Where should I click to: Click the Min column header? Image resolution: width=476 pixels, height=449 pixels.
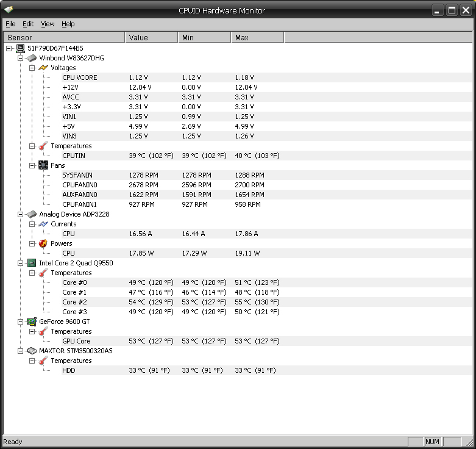(x=205, y=37)
